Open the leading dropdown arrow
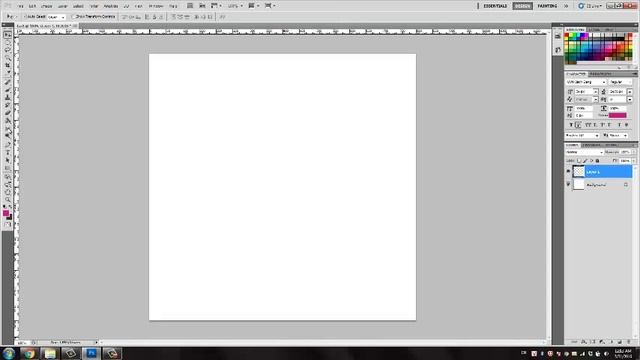 click(x=630, y=91)
